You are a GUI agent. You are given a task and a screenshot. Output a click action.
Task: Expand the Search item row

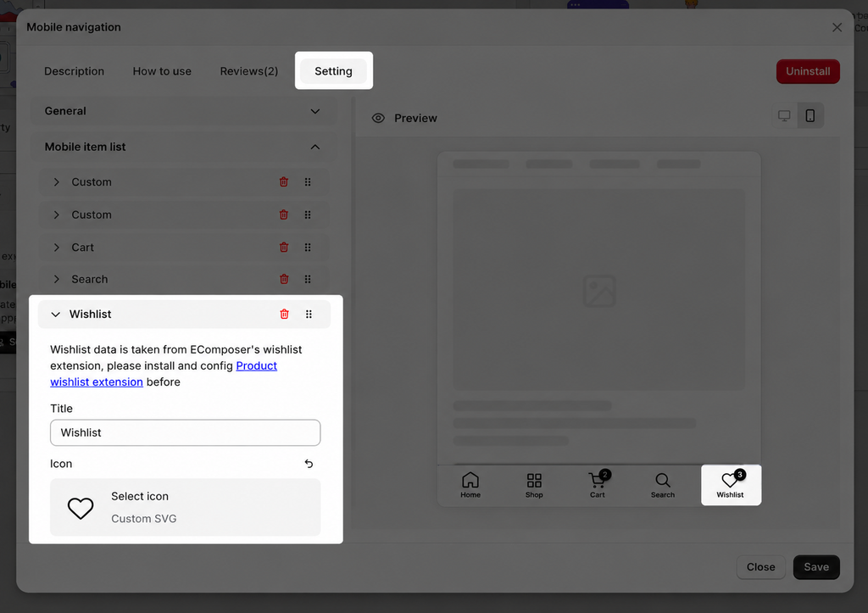(57, 279)
